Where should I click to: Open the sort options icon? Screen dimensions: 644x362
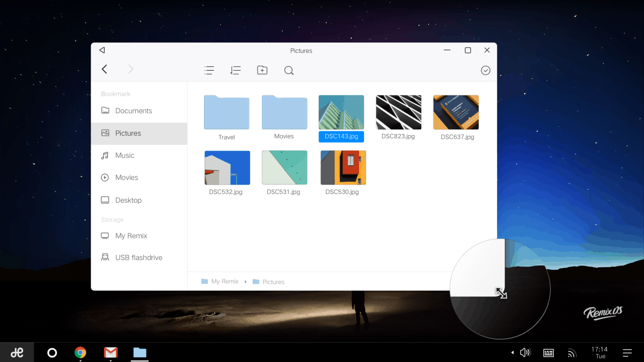(x=235, y=70)
